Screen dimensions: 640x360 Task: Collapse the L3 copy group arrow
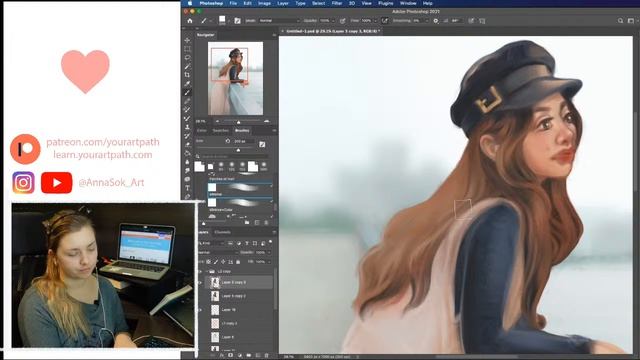click(206, 271)
